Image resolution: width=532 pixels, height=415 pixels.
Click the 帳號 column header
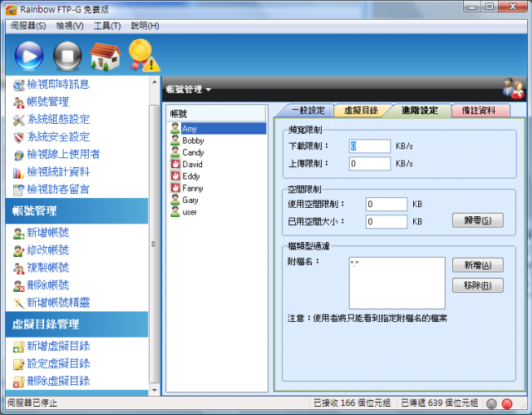pyautogui.click(x=217, y=114)
